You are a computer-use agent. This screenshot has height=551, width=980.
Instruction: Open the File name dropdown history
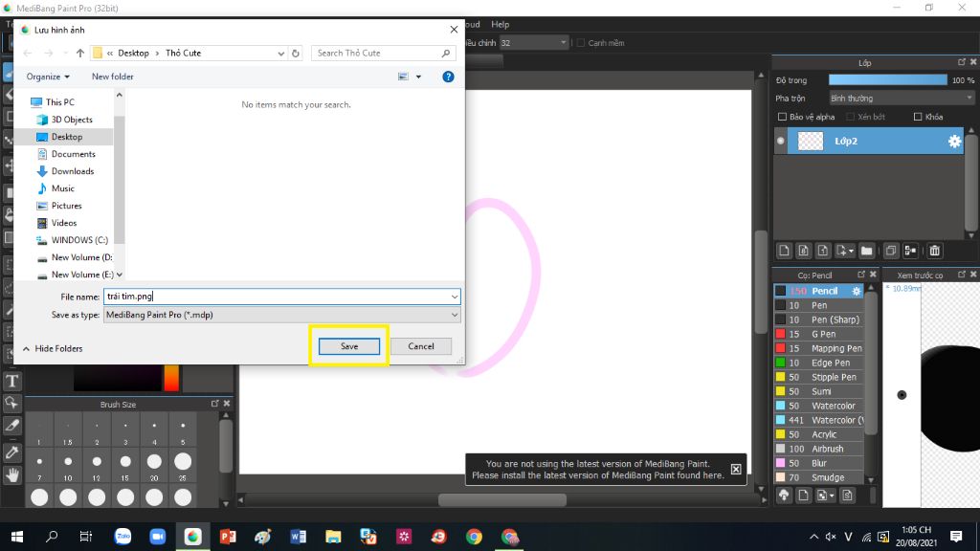[455, 297]
